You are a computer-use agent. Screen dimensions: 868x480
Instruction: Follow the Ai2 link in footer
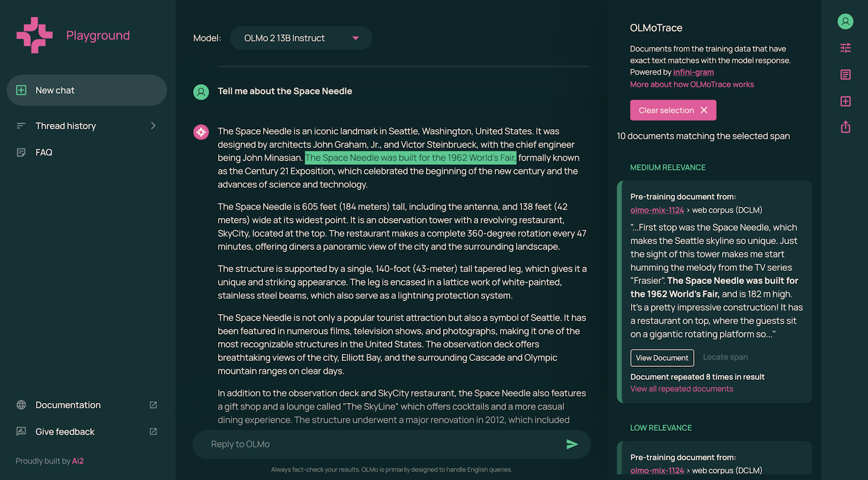pos(78,461)
